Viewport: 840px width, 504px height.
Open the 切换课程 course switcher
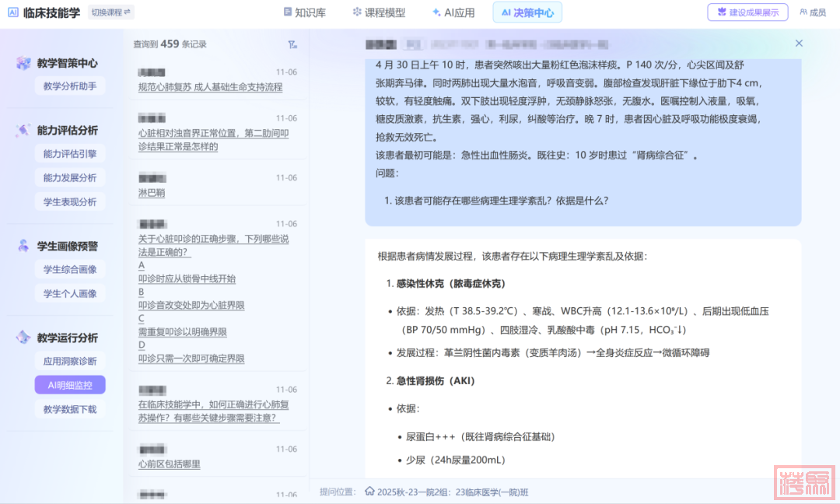click(x=110, y=12)
